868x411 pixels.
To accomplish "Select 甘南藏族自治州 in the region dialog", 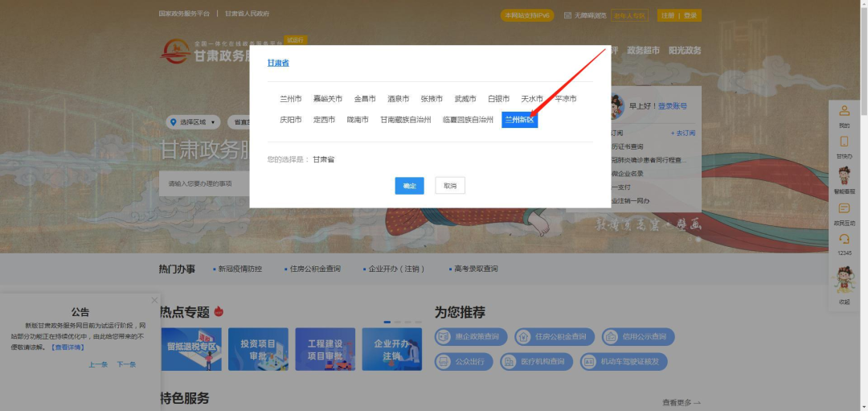I will tap(406, 119).
